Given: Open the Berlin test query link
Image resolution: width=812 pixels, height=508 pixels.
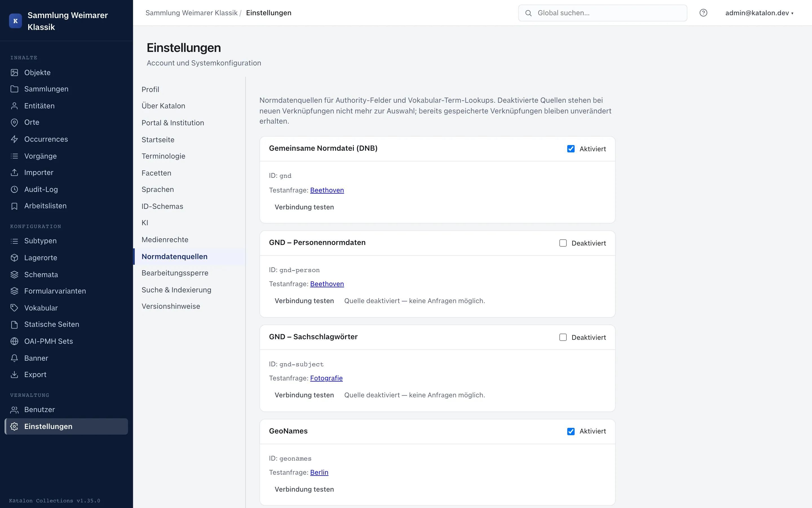Looking at the screenshot, I should tap(319, 472).
